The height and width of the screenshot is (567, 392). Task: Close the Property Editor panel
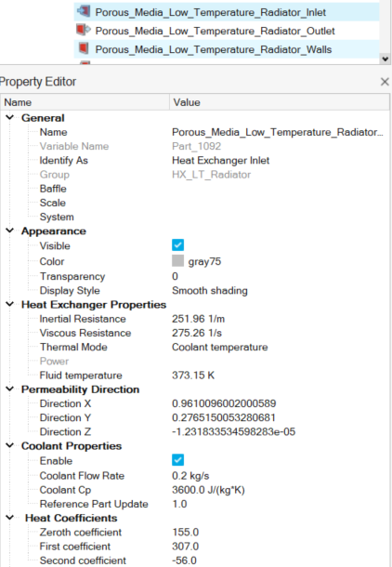[x=385, y=82]
